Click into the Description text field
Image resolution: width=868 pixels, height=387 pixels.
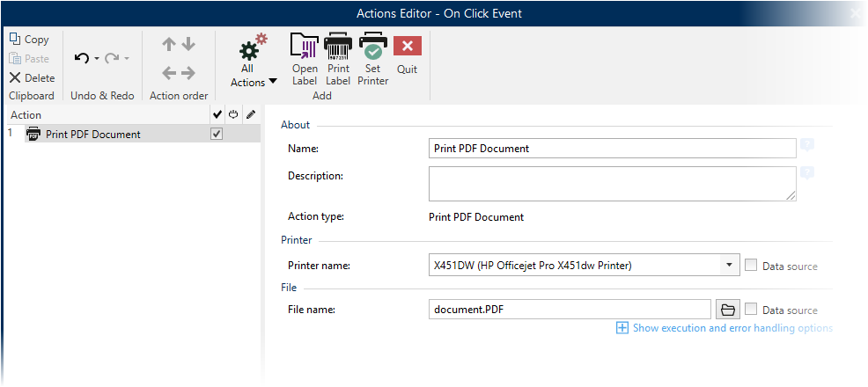[x=611, y=184]
